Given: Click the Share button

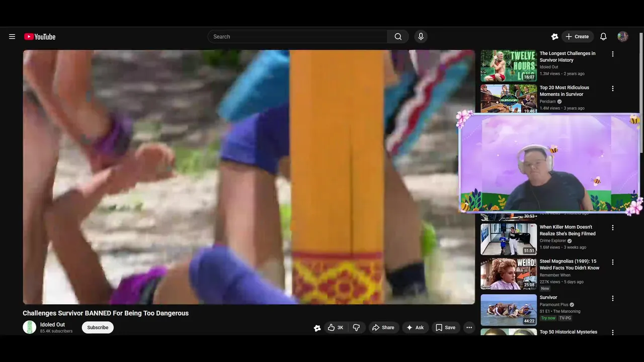Looking at the screenshot, I should pos(383,327).
